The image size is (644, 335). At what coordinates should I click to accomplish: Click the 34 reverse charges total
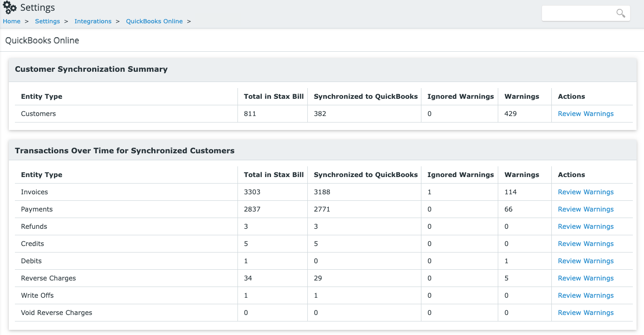(x=248, y=278)
